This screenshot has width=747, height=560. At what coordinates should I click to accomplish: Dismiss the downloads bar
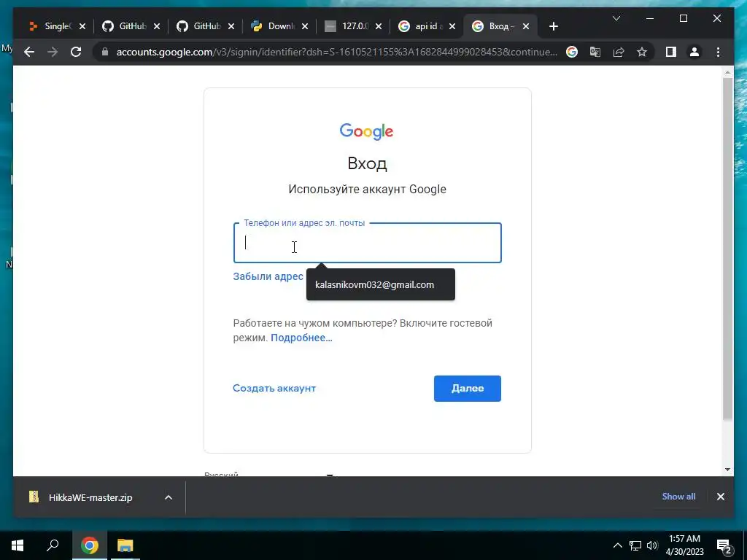(x=720, y=496)
